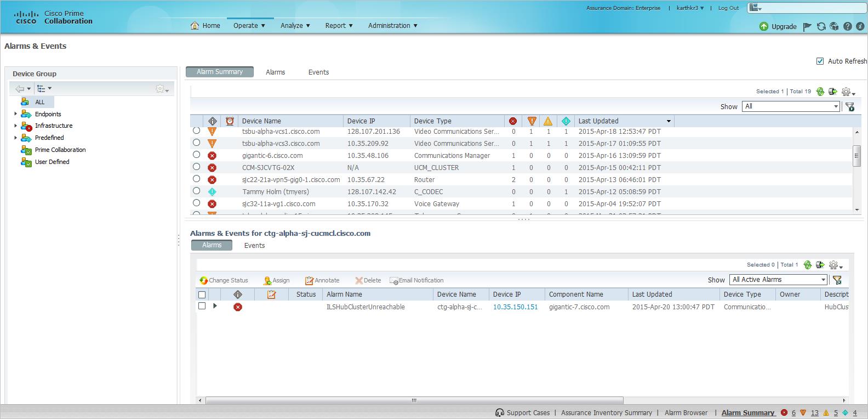868x419 pixels.
Task: Select radio button for Tammy Holm row
Action: (x=196, y=191)
